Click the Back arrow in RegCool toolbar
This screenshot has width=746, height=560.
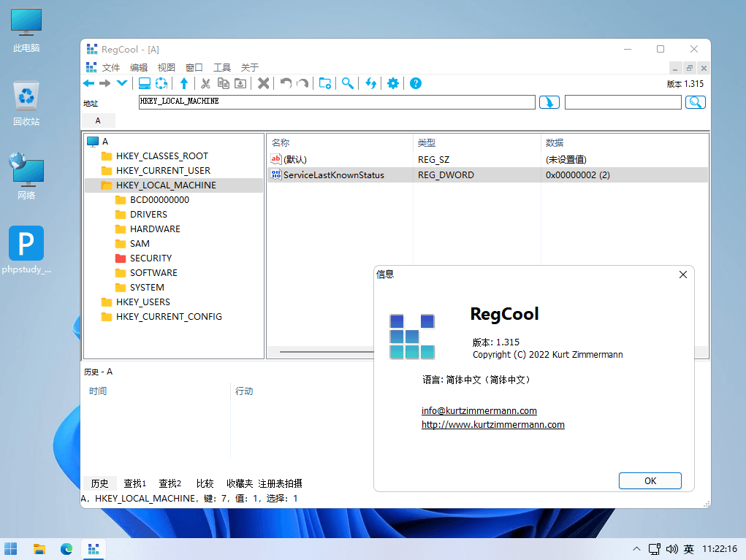[x=88, y=84]
